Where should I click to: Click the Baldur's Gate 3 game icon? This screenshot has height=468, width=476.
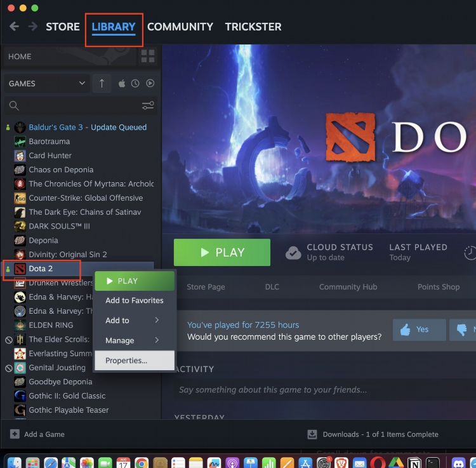pos(20,127)
